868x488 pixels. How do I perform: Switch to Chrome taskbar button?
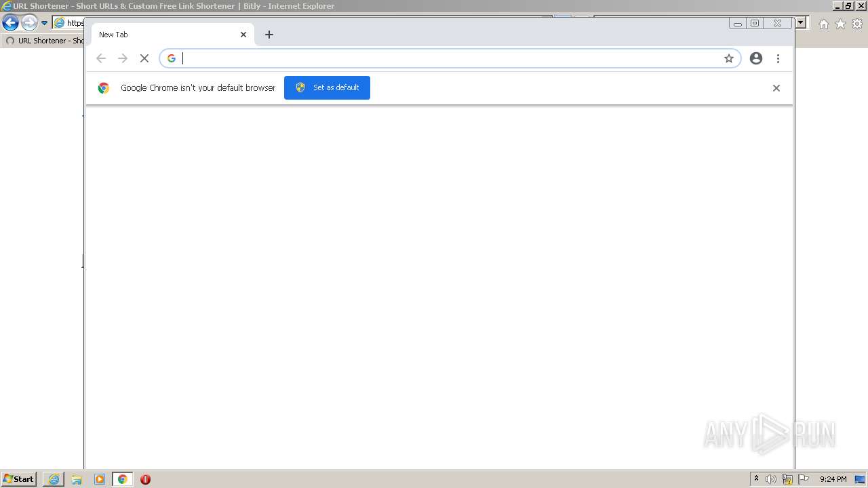122,479
